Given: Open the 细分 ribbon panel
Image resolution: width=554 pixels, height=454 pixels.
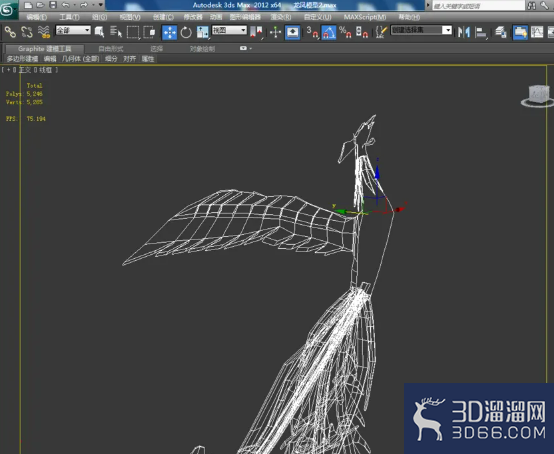Looking at the screenshot, I should pyautogui.click(x=111, y=59).
